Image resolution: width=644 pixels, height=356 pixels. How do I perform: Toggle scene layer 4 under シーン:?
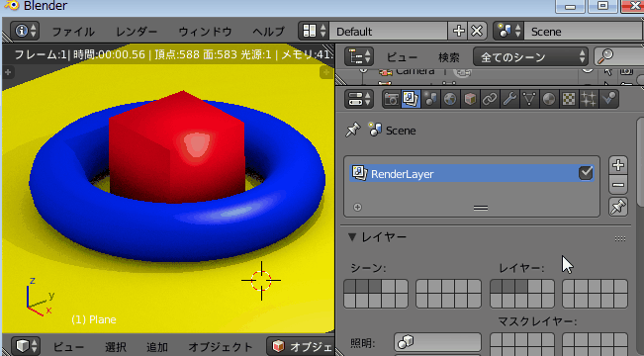point(388,287)
